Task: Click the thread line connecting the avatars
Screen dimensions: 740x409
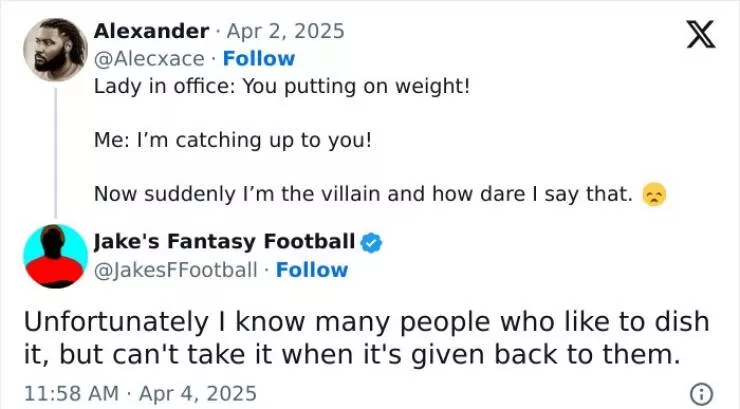Action: coord(55,148)
